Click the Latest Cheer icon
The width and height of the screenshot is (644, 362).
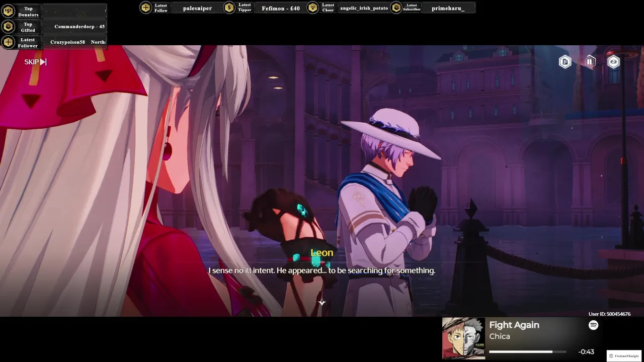point(312,8)
